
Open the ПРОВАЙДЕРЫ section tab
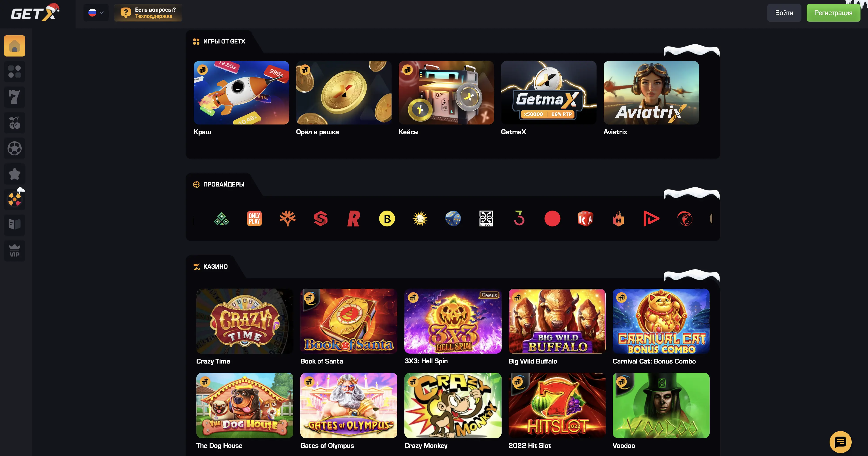[219, 184]
